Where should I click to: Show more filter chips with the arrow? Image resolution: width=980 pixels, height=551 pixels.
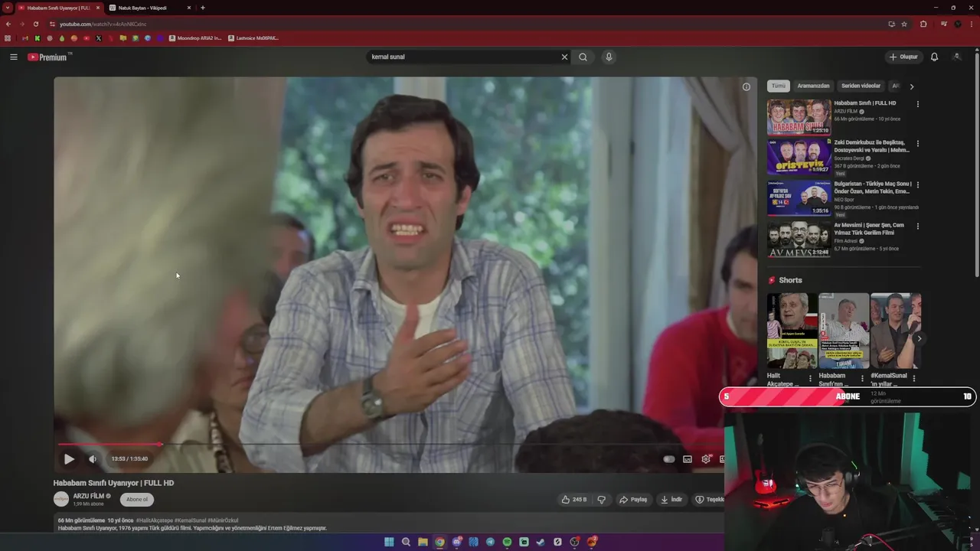911,86
